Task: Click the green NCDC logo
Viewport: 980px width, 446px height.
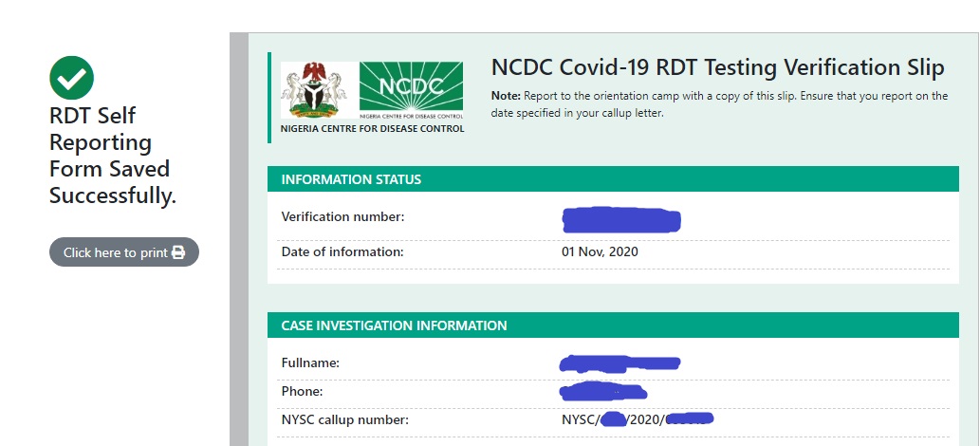Action: (x=411, y=90)
